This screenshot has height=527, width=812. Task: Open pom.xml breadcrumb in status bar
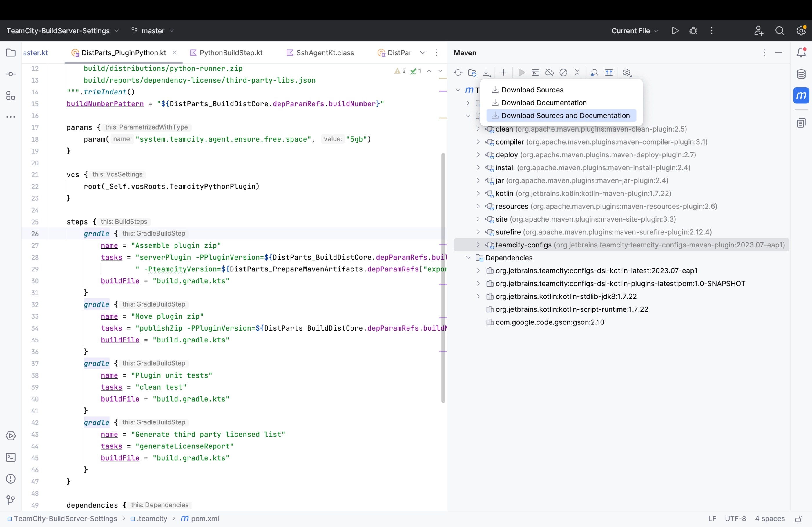pyautogui.click(x=204, y=519)
